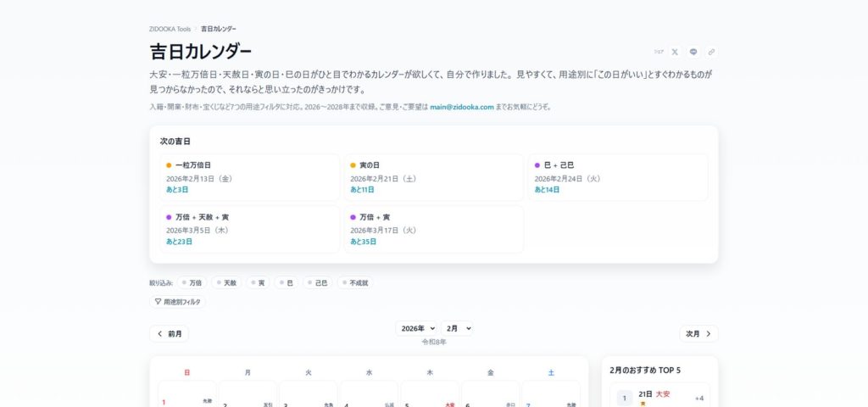Screen dimensions: 868x407
Task: Open the 万倍 + 天赦 + 寅 March 5 card
Action: (x=249, y=229)
